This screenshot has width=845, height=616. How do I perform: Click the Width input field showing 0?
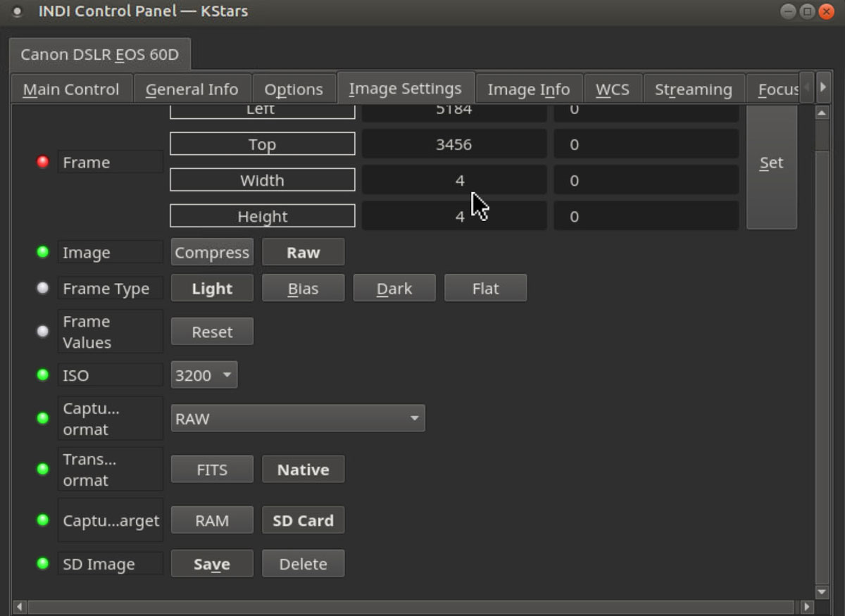click(646, 180)
